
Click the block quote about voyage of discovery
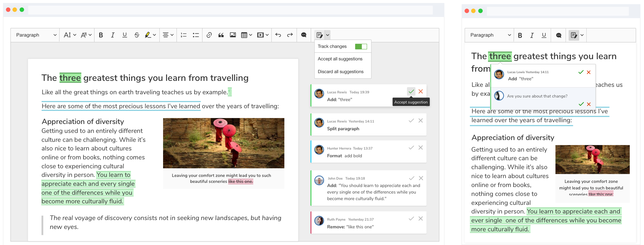165,222
